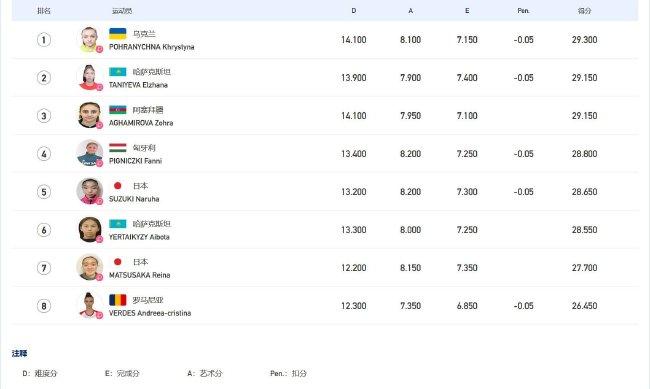Image resolution: width=650 pixels, height=389 pixels.
Task: Click the pink badge on MATSUSAKA's photo
Action: 99,277
